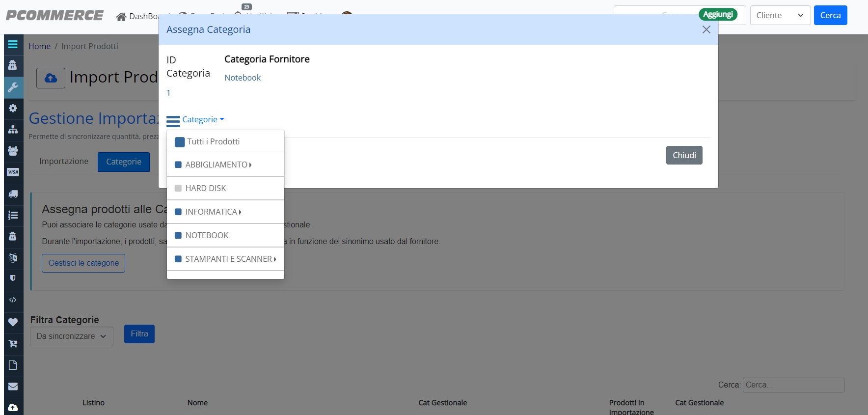868x415 pixels.
Task: Click the Notebook supplier category link
Action: [243, 78]
